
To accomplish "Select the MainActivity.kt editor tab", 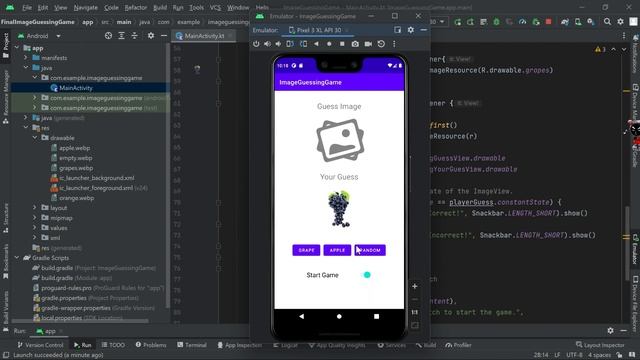I will pyautogui.click(x=204, y=36).
